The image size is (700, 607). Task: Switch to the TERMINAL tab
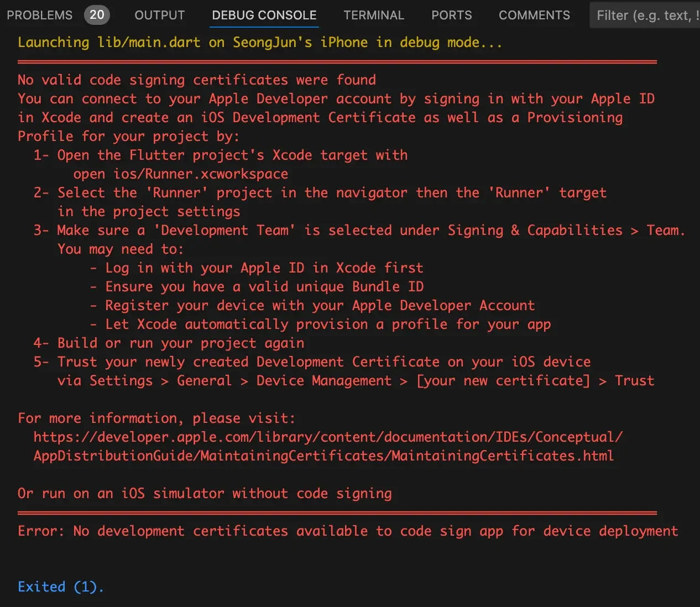374,15
